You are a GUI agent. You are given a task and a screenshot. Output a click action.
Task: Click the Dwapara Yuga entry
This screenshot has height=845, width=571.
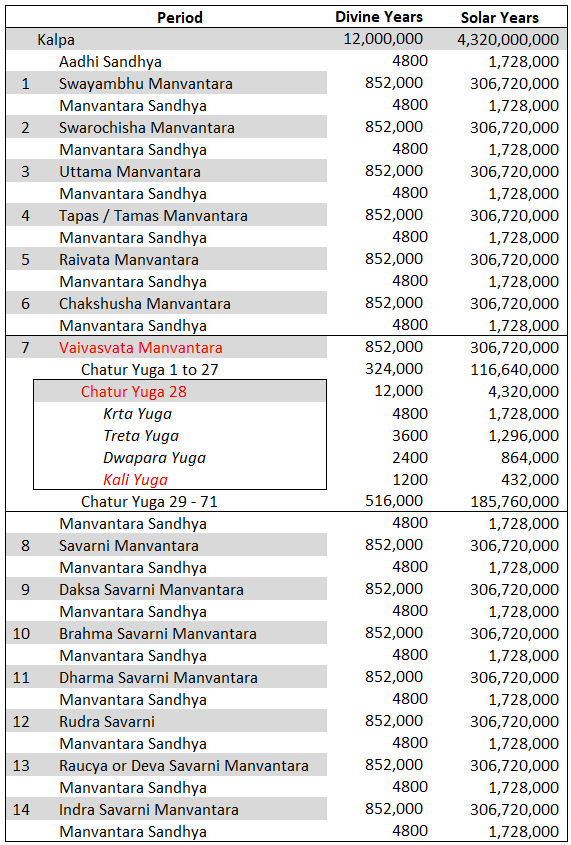[155, 458]
